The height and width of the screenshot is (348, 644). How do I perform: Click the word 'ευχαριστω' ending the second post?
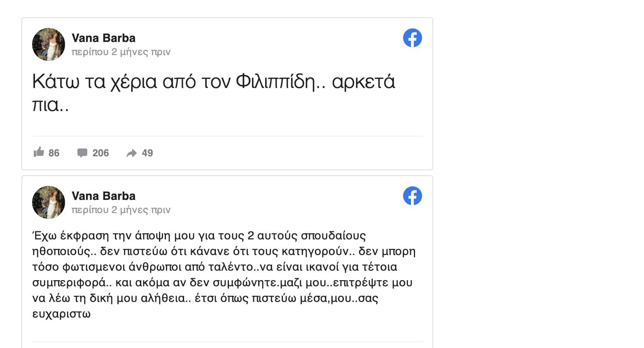(x=61, y=314)
